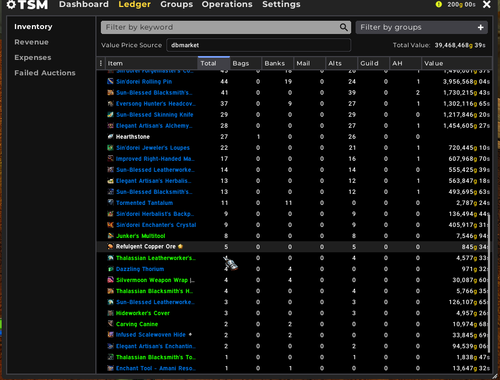Select the Junker's Multitool row name

click(141, 236)
